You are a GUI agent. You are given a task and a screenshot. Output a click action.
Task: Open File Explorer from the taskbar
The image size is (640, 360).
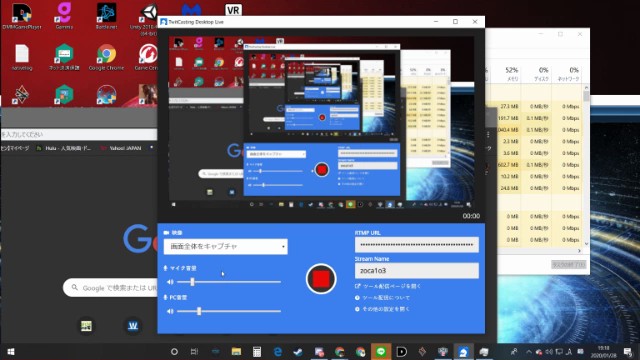pyautogui.click(x=236, y=351)
